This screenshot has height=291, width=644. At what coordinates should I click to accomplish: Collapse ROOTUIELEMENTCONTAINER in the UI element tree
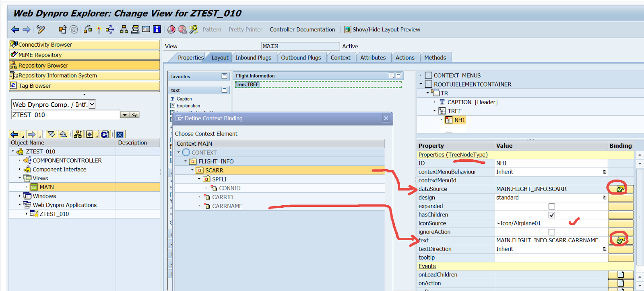[x=421, y=84]
